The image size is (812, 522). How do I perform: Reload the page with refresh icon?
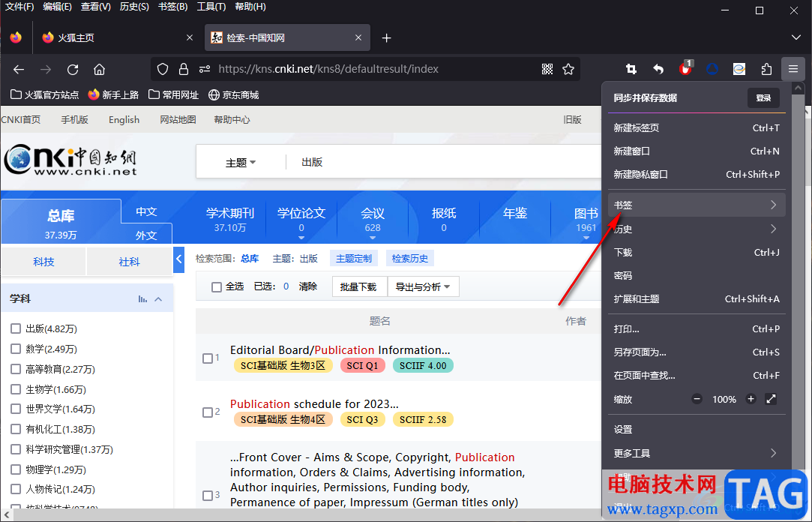pyautogui.click(x=73, y=70)
